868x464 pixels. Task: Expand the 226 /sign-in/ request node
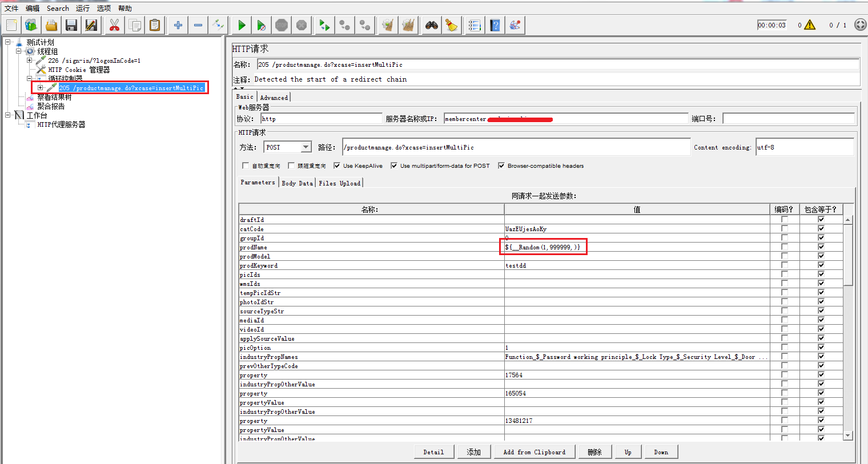[x=30, y=60]
